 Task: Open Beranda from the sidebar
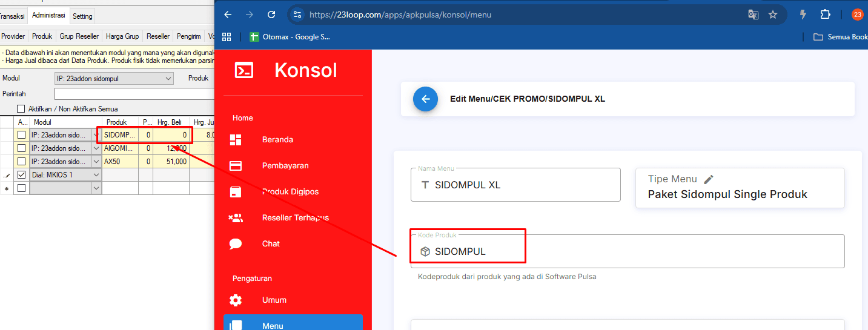point(277,140)
